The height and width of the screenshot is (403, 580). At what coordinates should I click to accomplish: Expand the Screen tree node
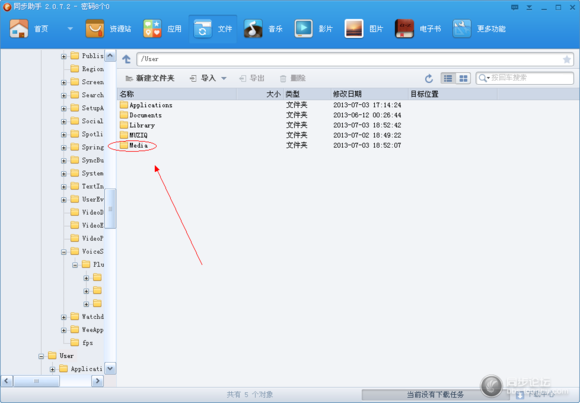pyautogui.click(x=64, y=83)
